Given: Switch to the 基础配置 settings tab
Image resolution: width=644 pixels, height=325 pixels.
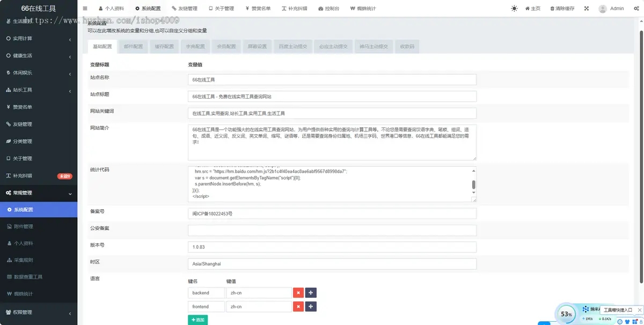Looking at the screenshot, I should (103, 47).
